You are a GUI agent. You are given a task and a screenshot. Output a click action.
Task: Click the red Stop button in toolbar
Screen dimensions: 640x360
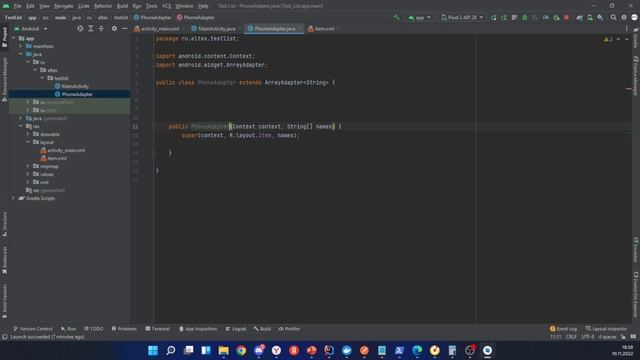pyautogui.click(x=567, y=18)
